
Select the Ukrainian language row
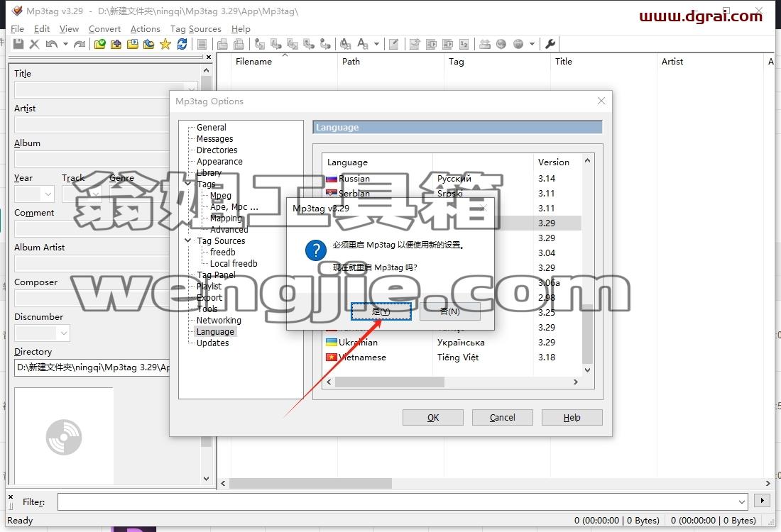click(452, 343)
